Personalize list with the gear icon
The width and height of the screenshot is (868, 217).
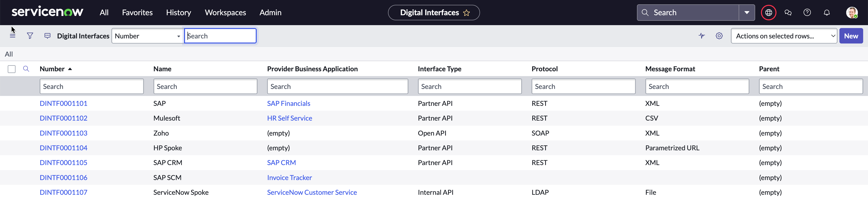[719, 36]
